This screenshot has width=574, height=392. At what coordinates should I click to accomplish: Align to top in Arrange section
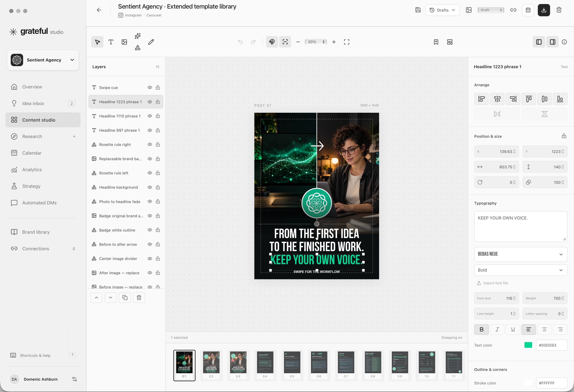point(529,99)
